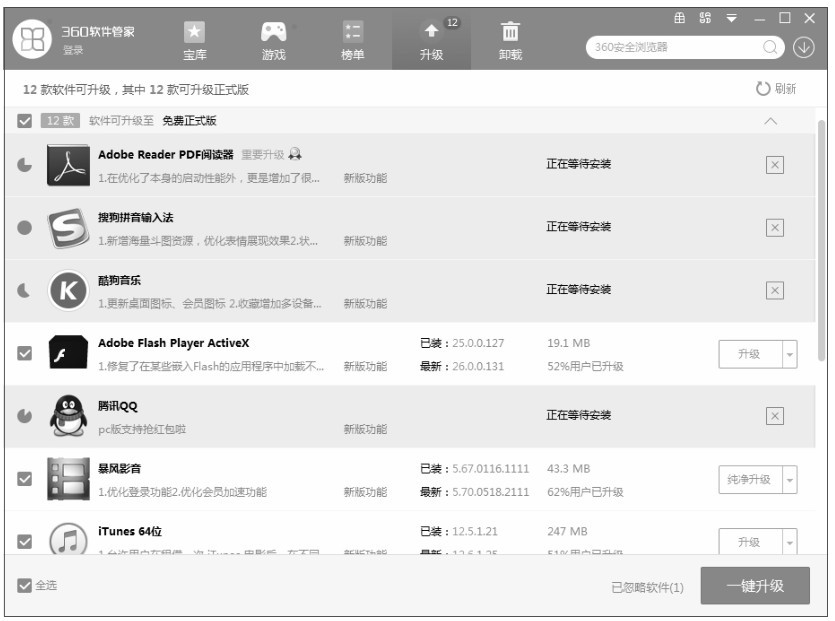Open the title bar dropdown menu arrow
Screen dimensions: 835x621
pyautogui.click(x=732, y=18)
